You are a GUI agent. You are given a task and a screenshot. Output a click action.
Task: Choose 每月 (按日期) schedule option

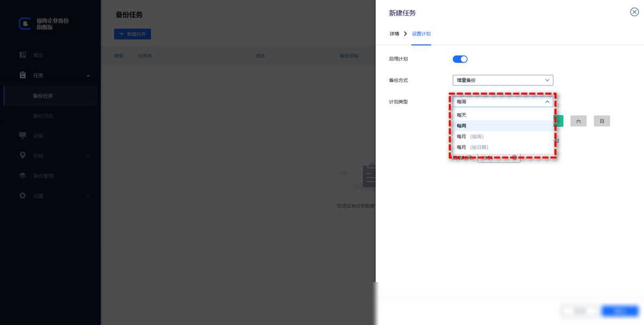(x=503, y=147)
